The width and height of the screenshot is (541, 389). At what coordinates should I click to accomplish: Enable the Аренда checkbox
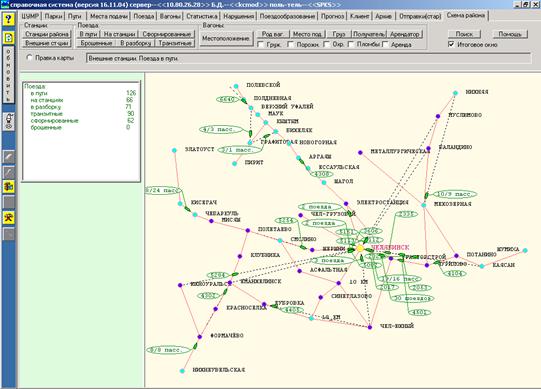[385, 45]
